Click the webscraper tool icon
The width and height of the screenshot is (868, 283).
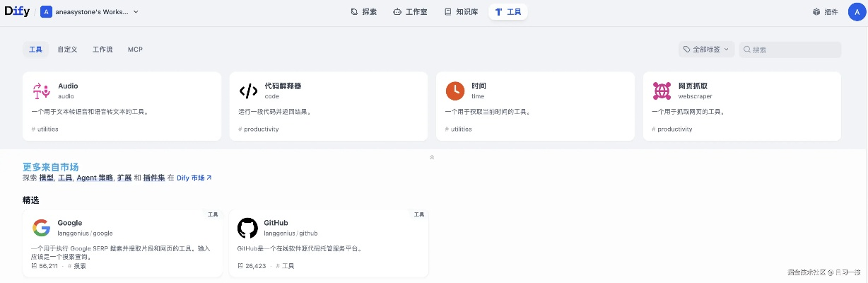point(662,91)
